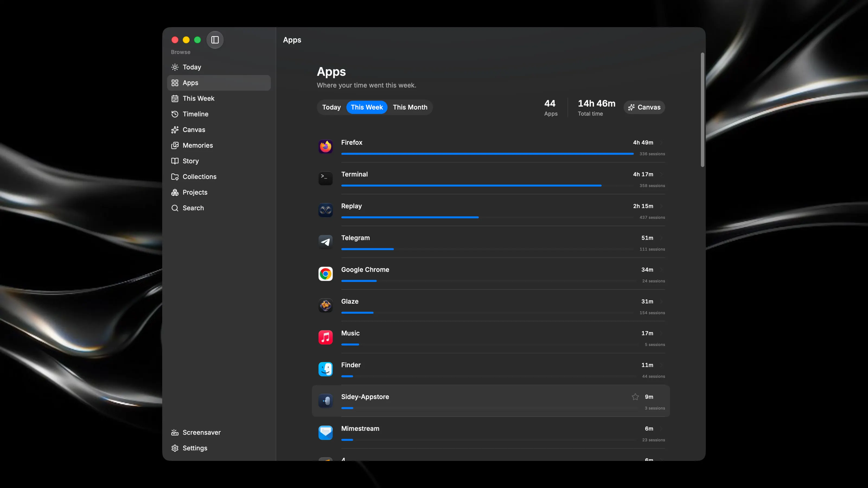Open the Memories photo icon
868x488 pixels.
tap(174, 146)
